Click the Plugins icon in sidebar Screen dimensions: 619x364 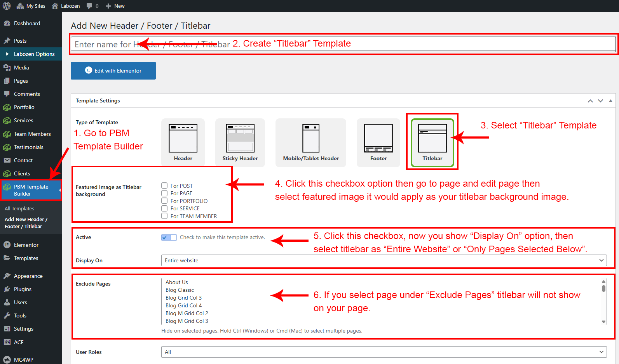pyautogui.click(x=7, y=289)
